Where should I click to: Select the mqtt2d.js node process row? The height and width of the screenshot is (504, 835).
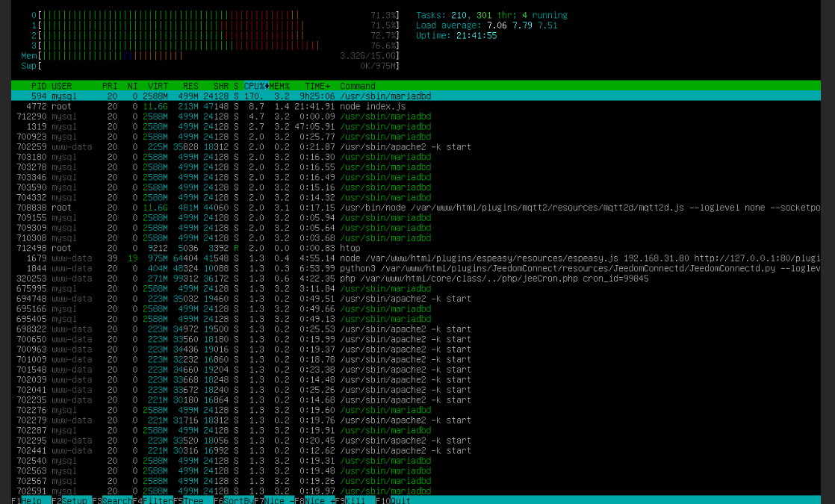[224, 208]
